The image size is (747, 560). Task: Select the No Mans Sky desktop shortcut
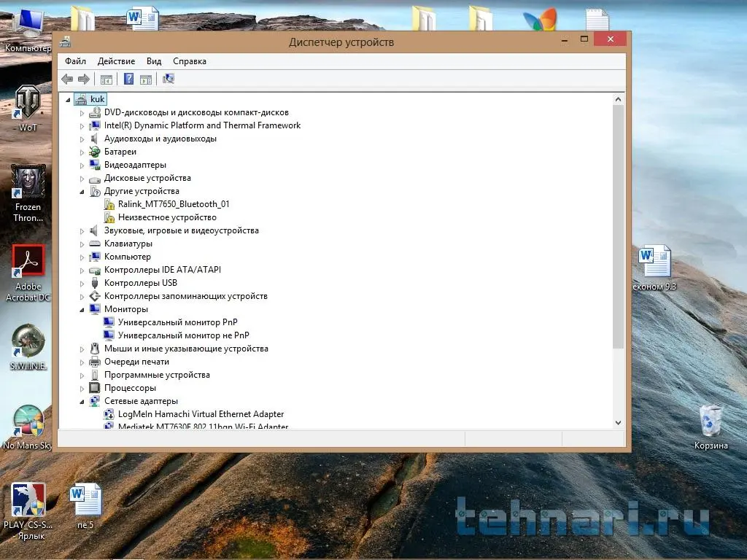[x=28, y=427]
